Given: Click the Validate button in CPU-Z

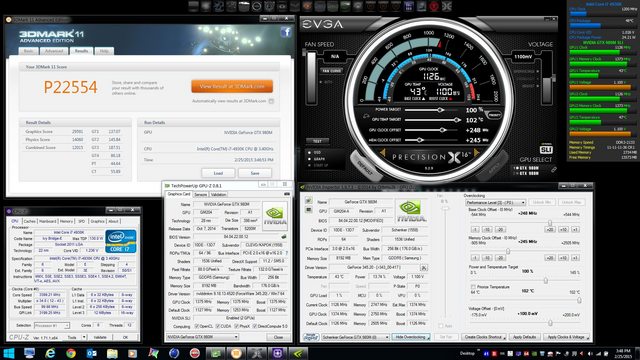Looking at the screenshot, I should click(100, 337).
